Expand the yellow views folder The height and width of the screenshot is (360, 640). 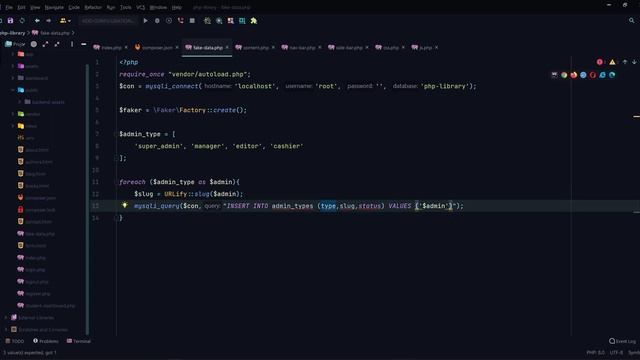(x=13, y=126)
